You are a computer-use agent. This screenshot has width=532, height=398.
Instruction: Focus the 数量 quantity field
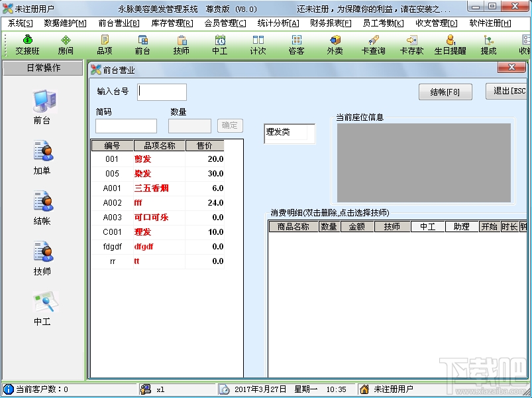pyautogui.click(x=189, y=126)
